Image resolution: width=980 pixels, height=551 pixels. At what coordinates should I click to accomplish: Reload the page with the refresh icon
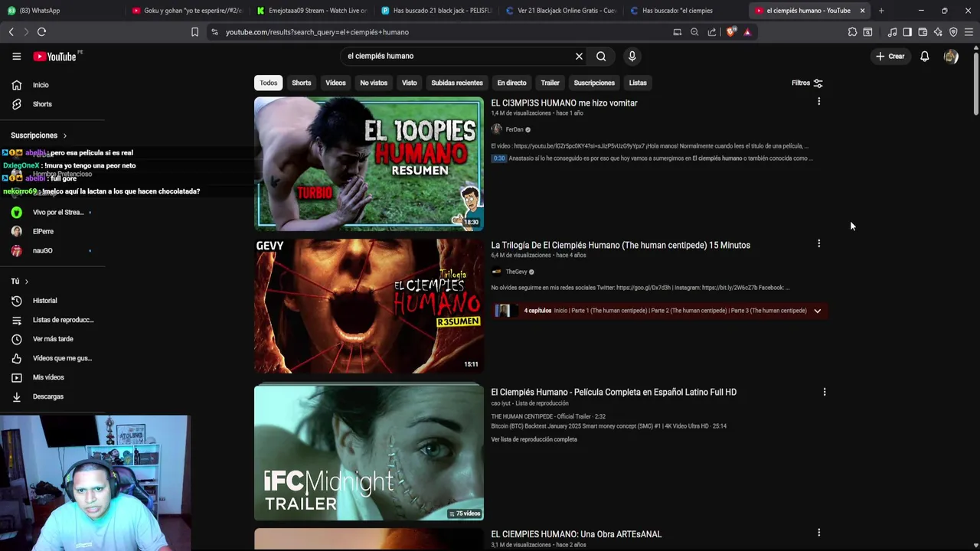pyautogui.click(x=41, y=32)
